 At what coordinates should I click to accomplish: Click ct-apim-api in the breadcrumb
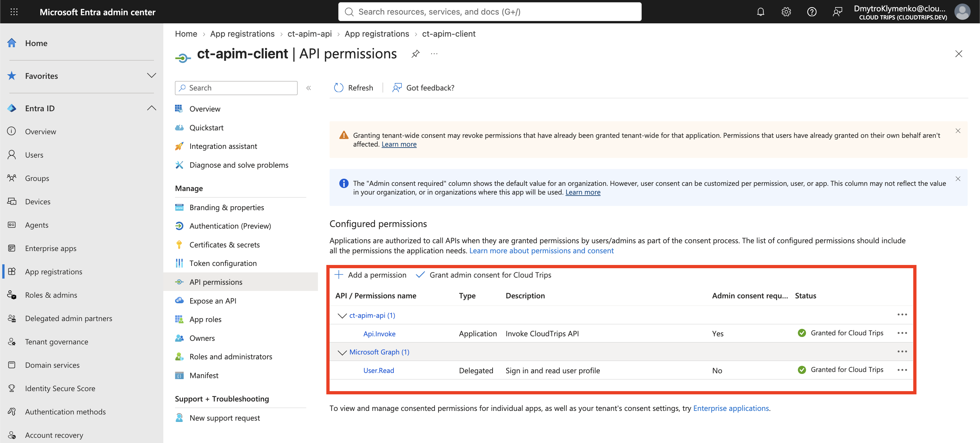(x=309, y=34)
